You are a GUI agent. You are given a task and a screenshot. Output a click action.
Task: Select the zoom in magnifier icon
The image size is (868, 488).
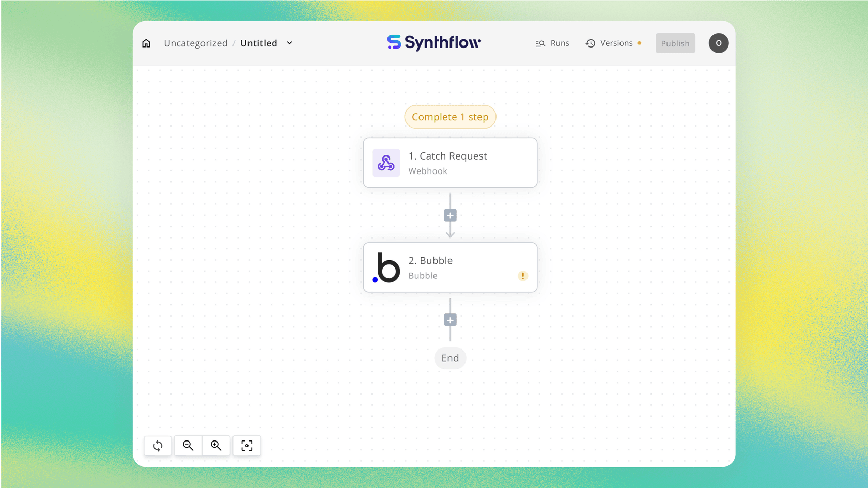pyautogui.click(x=216, y=445)
